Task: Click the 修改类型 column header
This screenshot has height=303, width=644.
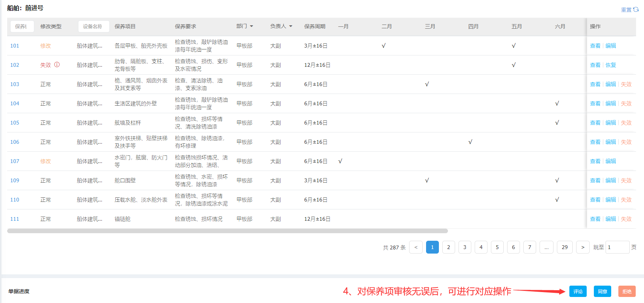Action: (51, 26)
